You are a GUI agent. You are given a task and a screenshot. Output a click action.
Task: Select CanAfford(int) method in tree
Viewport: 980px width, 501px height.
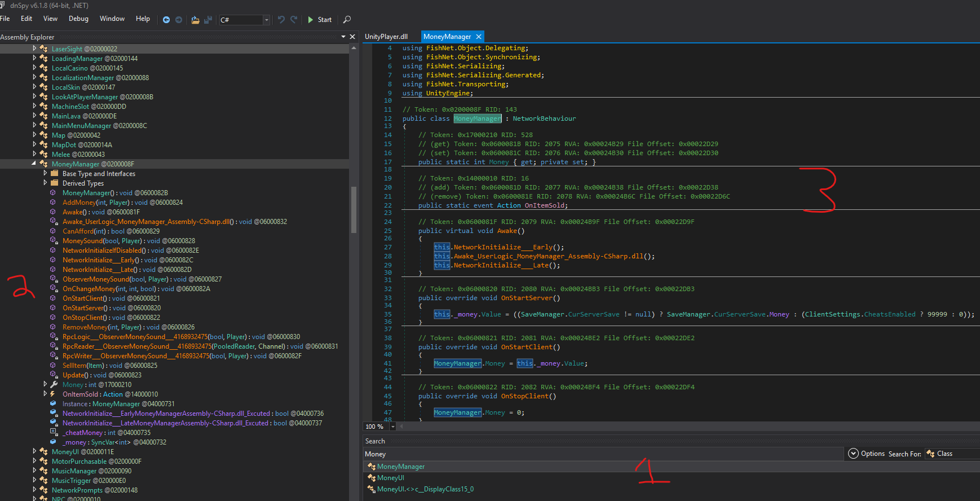(111, 231)
